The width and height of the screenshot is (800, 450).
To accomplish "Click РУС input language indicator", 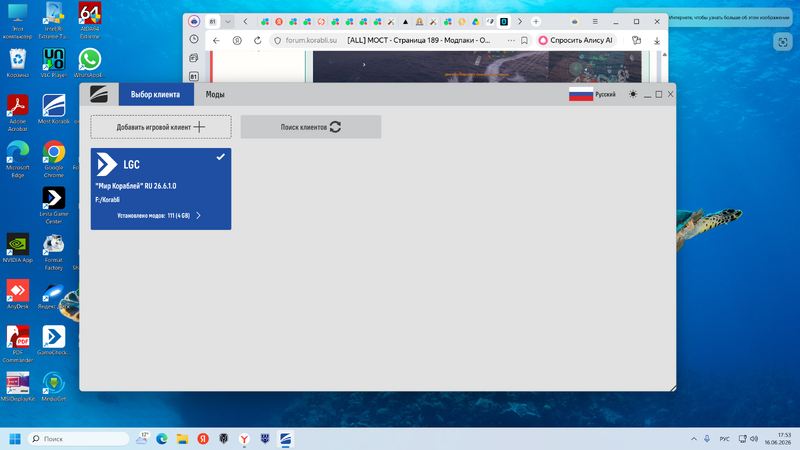I will [x=724, y=439].
